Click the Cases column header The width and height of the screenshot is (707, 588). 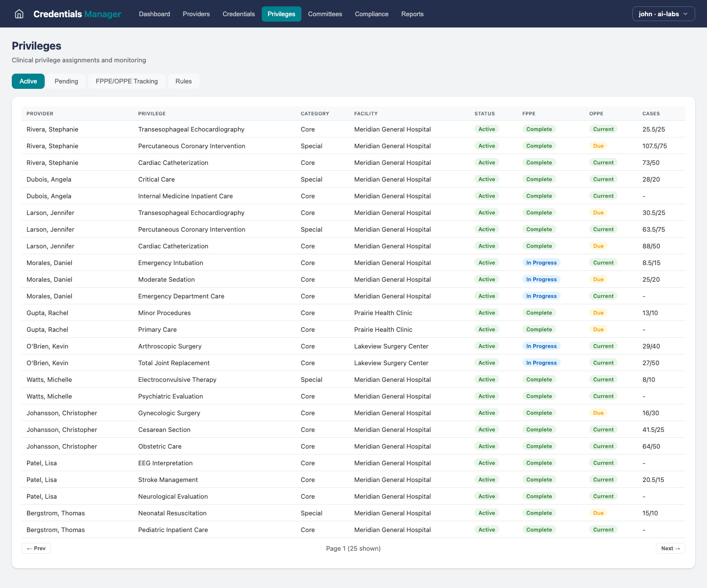coord(651,113)
